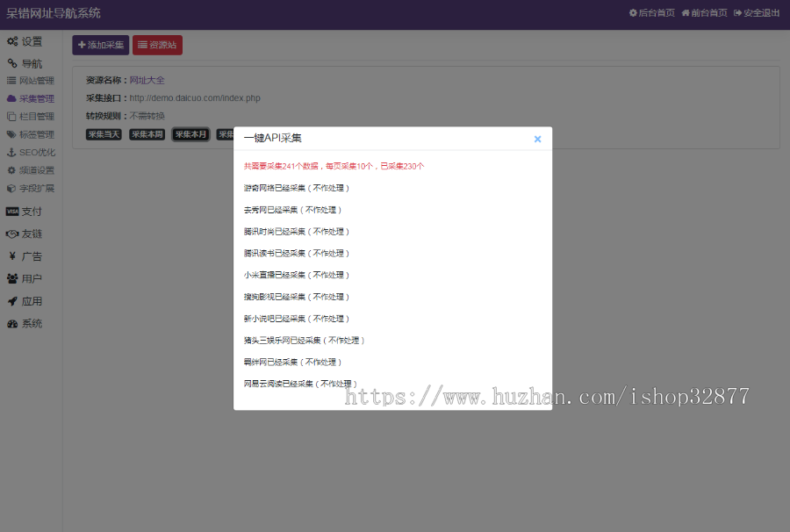Click the cloud icon beside 采集管理
790x532 pixels.
(11, 98)
